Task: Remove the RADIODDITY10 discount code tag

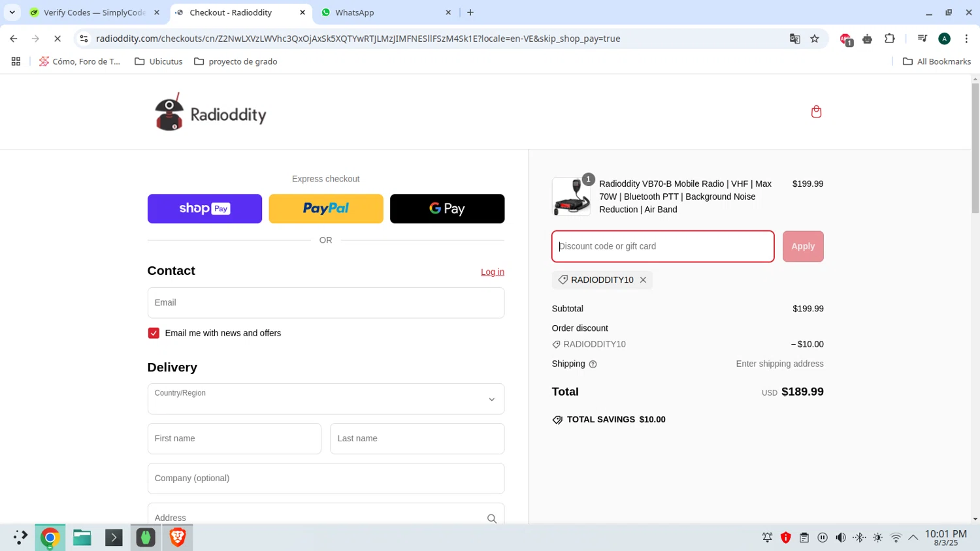Action: tap(643, 280)
